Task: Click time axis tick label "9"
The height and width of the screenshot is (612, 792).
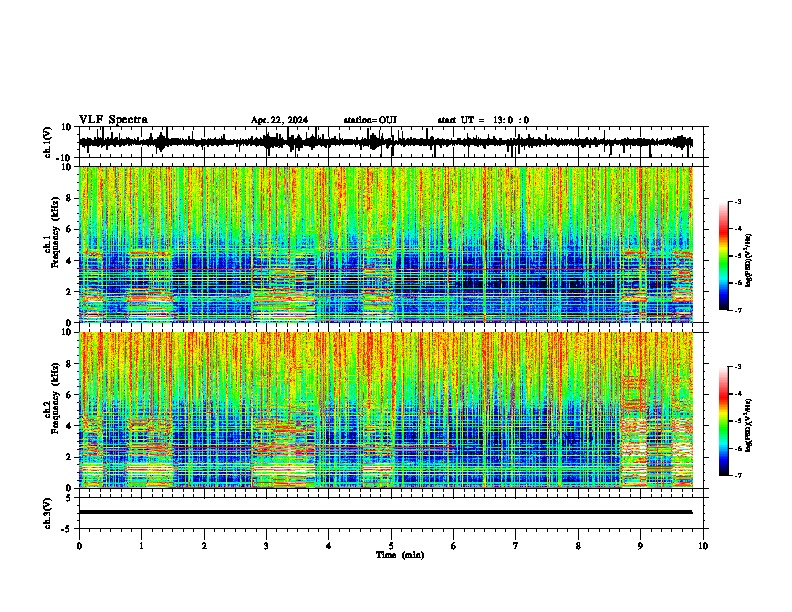Action: (640, 546)
